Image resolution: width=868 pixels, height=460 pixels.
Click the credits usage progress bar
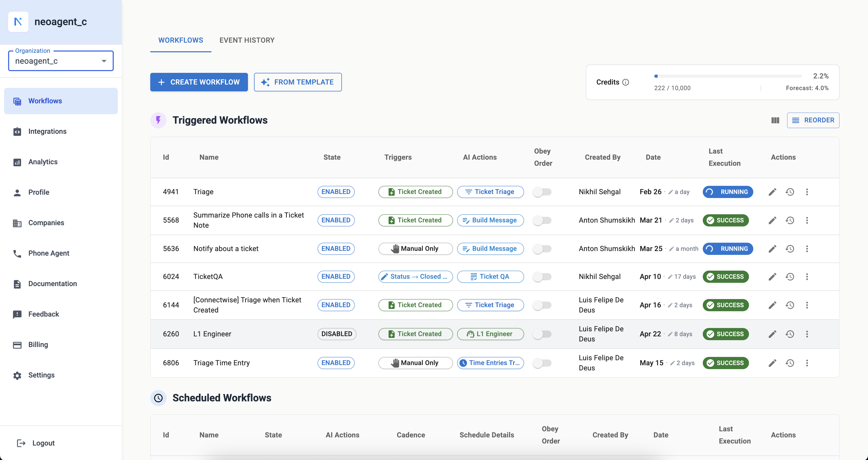click(728, 76)
